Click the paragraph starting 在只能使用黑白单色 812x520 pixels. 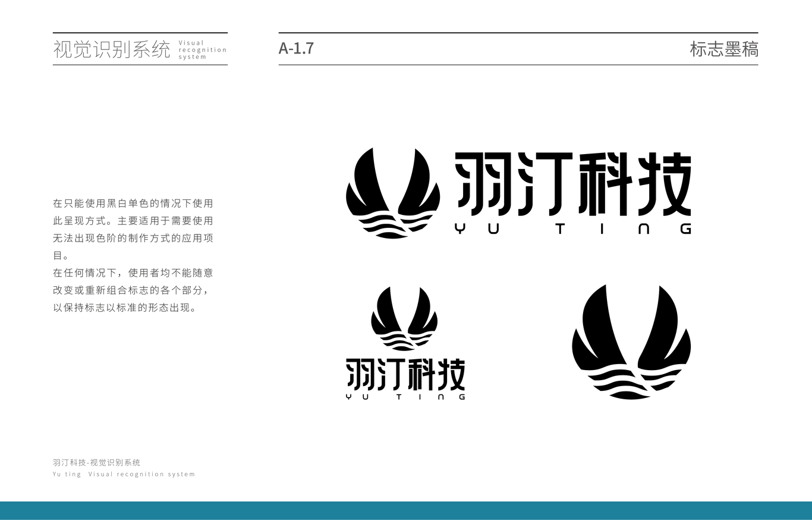click(x=133, y=230)
